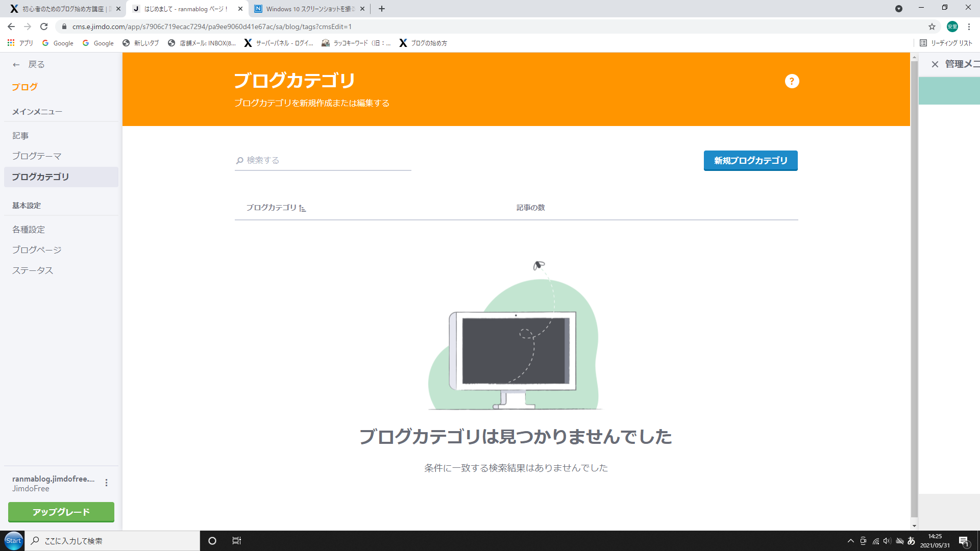Open the tab search dropdown arrow
Screen dimensions: 980x551
click(x=898, y=9)
